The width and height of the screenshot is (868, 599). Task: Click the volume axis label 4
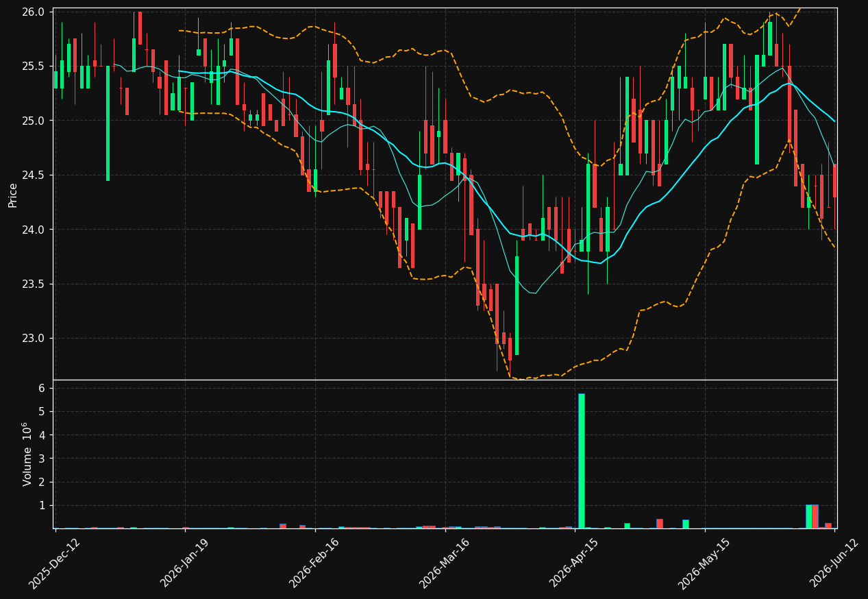tap(42, 435)
